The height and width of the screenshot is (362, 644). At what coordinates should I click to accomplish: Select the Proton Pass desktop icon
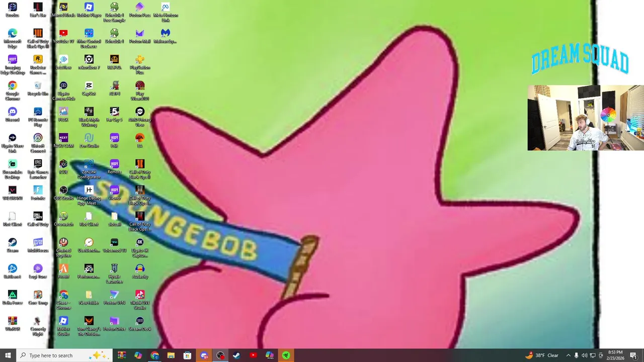pos(140,10)
